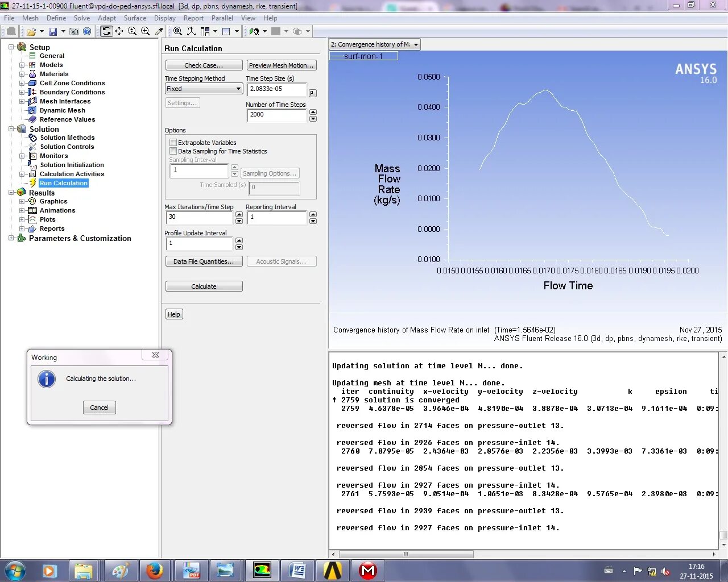The width and height of the screenshot is (728, 582).
Task: Open the save icon dropdown arrow
Action: 63,32
